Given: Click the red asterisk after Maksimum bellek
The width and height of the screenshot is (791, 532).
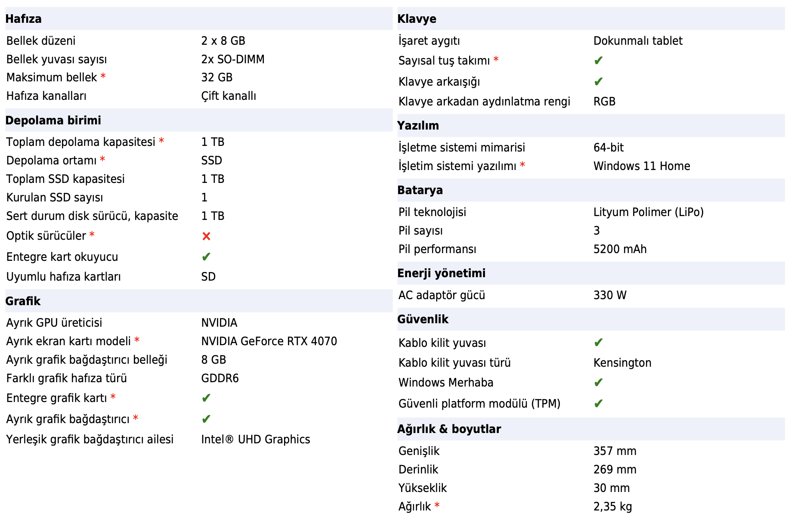Looking at the screenshot, I should (103, 77).
